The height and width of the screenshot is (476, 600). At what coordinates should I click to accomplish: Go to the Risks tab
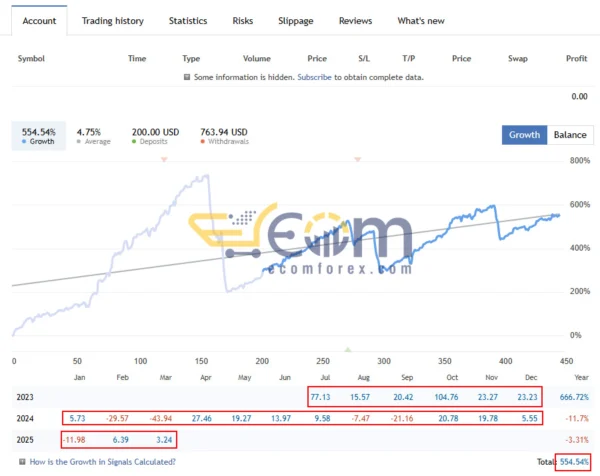(242, 21)
